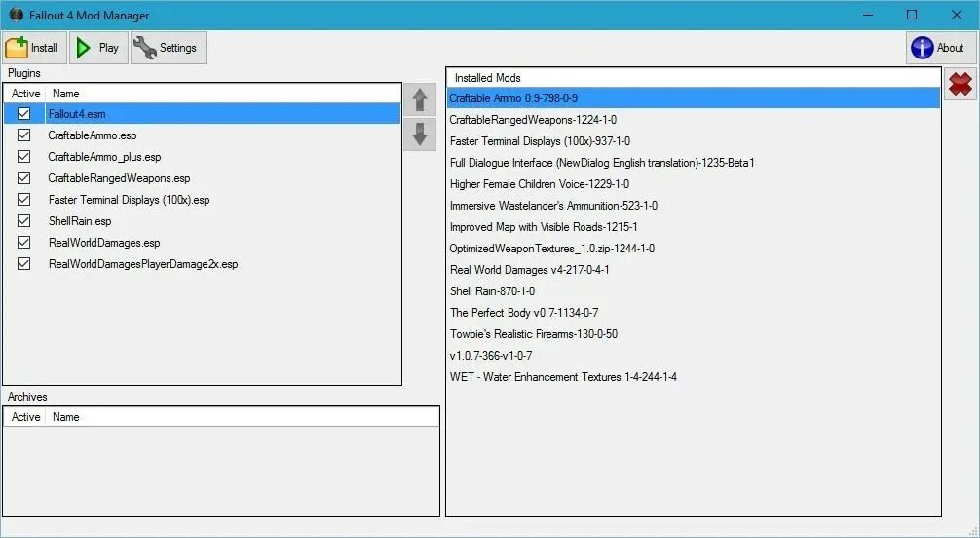Disable RealWorldDamages.esp checkbox
The height and width of the screenshot is (538, 980).
click(x=23, y=243)
